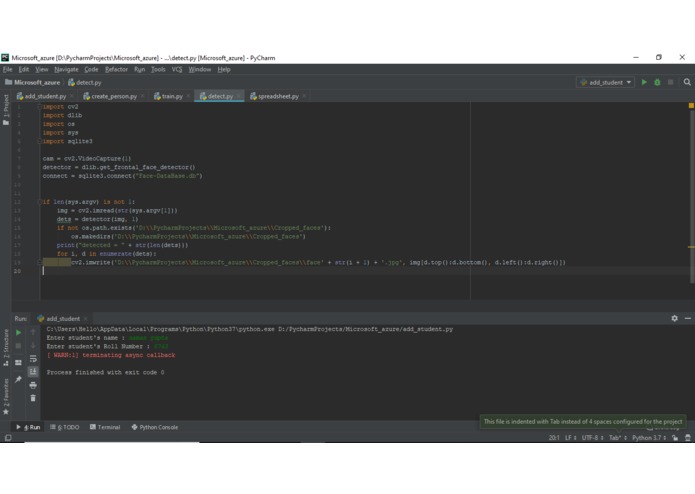Open the View menu

tap(42, 70)
